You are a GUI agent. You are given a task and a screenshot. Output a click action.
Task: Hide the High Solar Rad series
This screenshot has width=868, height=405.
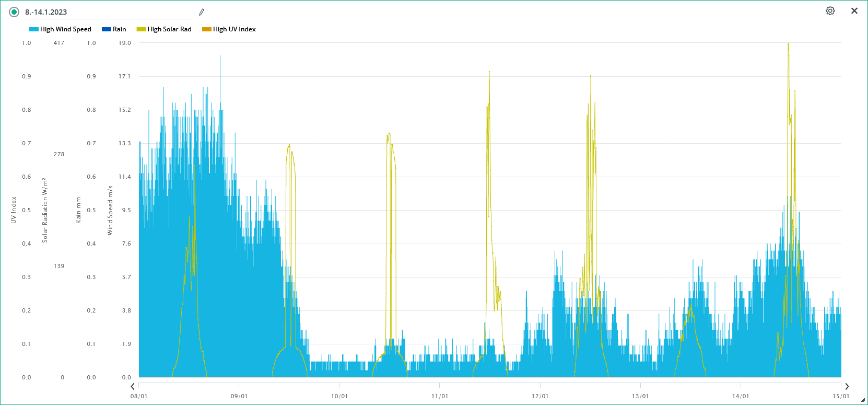coord(169,29)
